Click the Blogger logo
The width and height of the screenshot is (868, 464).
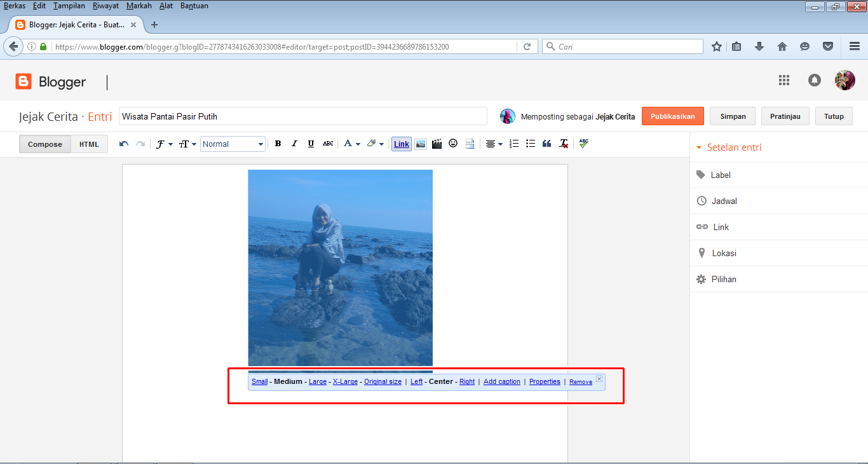51,81
